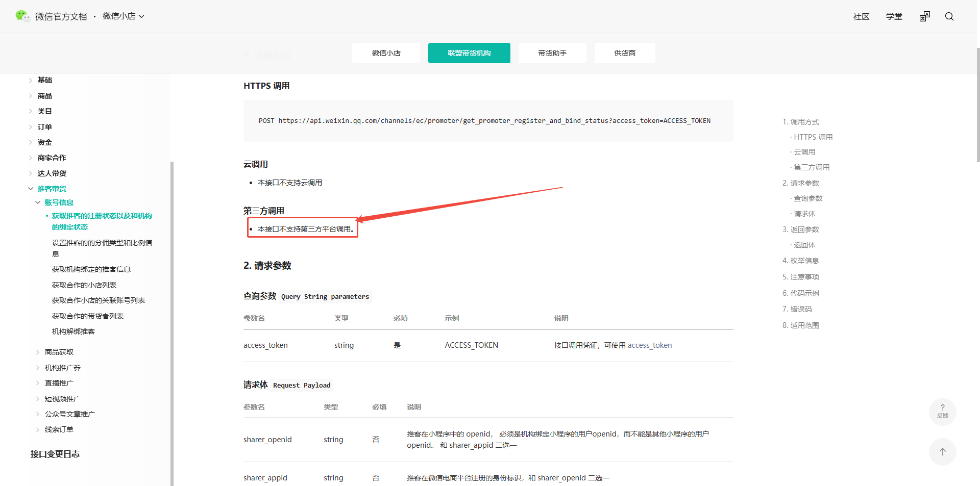Open 学堂 in the top navigation
Screen dimensions: 980x486
pos(894,16)
